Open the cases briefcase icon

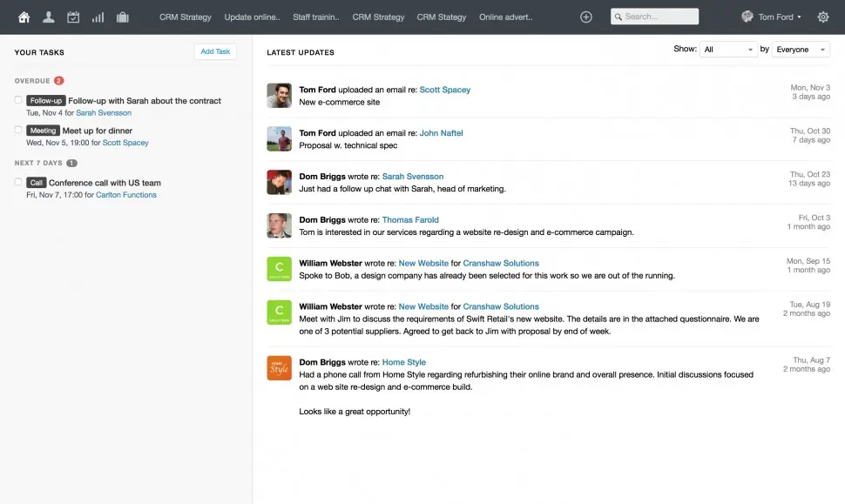tap(122, 17)
